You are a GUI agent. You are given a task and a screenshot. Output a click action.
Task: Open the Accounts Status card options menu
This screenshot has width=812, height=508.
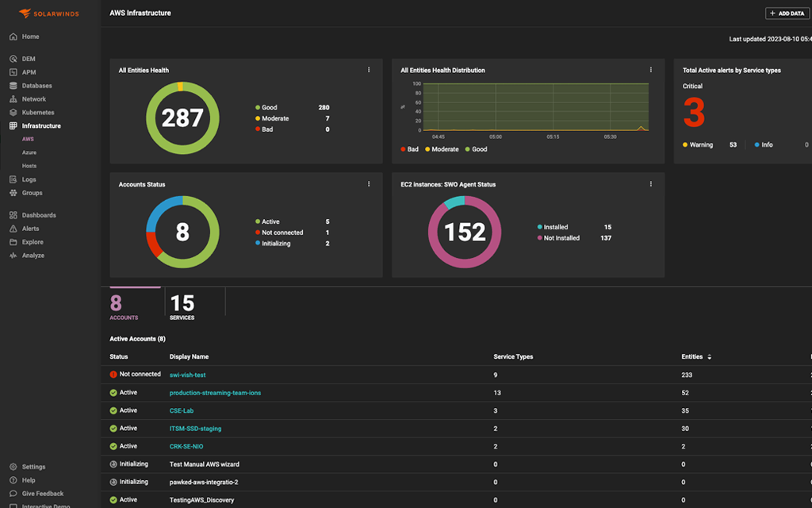click(x=368, y=183)
